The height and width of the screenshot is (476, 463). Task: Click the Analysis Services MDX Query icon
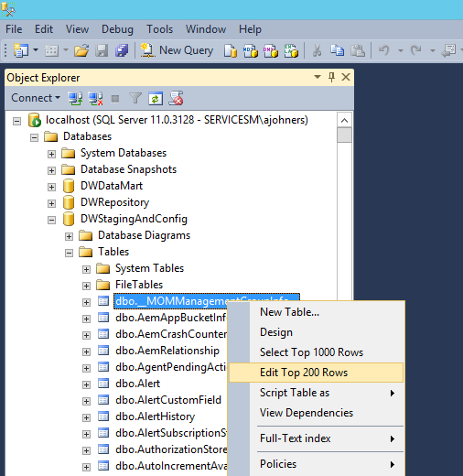[x=251, y=50]
